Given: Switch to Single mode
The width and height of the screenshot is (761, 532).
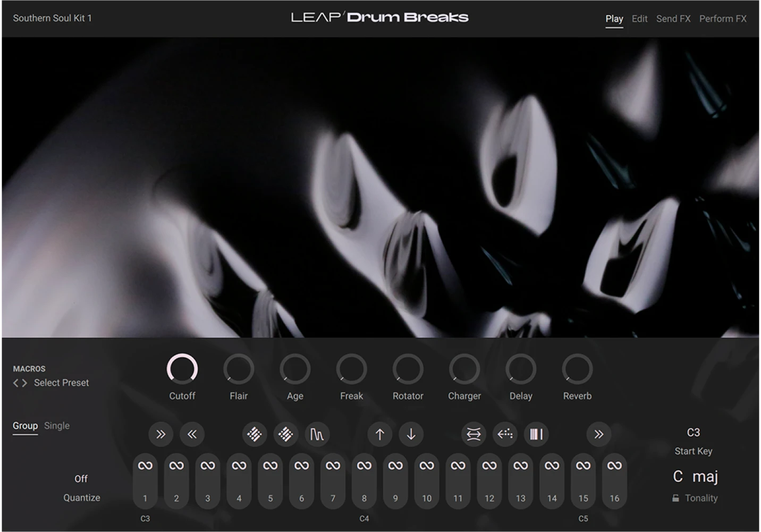Looking at the screenshot, I should (56, 425).
